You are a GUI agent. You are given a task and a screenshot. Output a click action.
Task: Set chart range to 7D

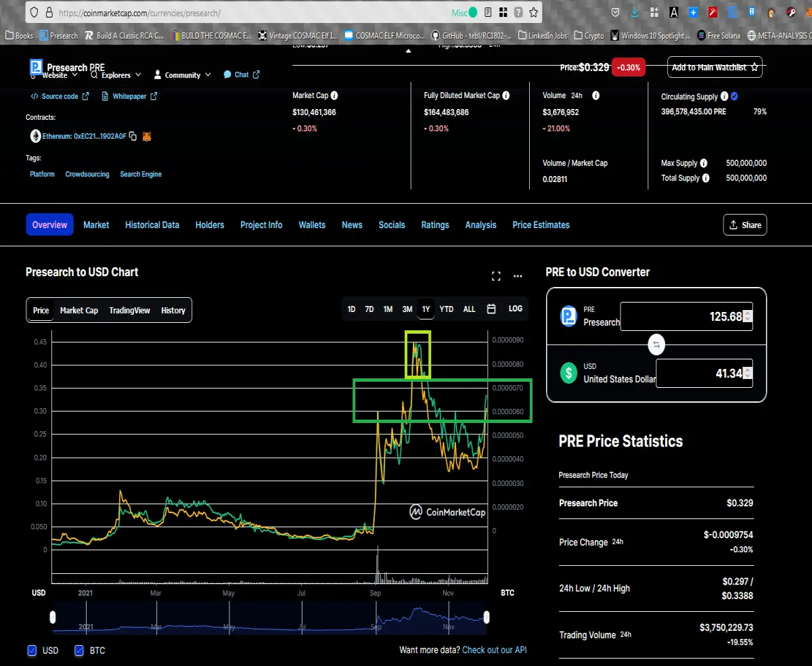click(x=369, y=309)
